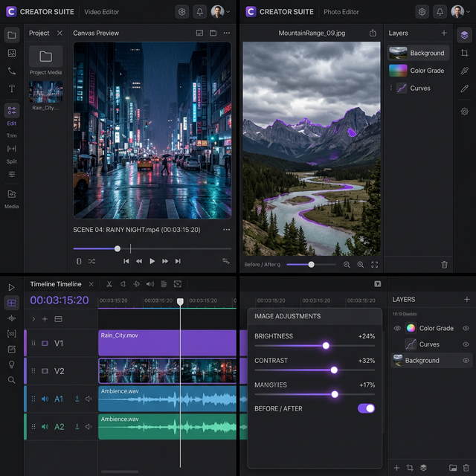Click the phone icon in left sidebar
Screen dimensions: 476x476
pyautogui.click(x=12, y=71)
